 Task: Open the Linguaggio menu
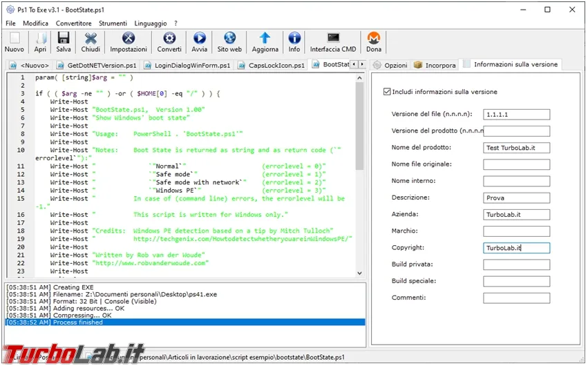coord(151,23)
